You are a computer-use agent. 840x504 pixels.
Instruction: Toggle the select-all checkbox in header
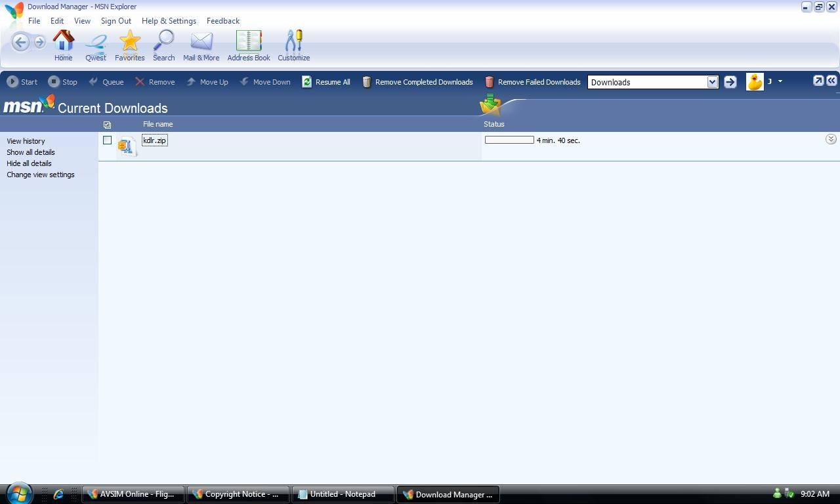107,125
